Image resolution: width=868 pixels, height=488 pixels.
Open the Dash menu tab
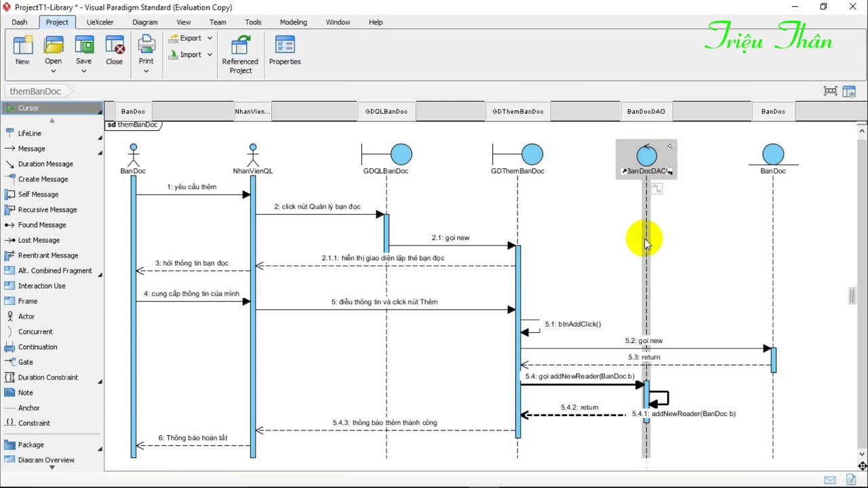pos(20,22)
